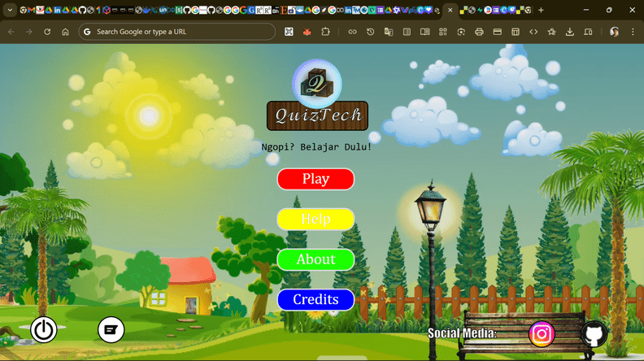The width and height of the screenshot is (644, 361).
Task: Open the blue Credits button
Action: pos(315,299)
